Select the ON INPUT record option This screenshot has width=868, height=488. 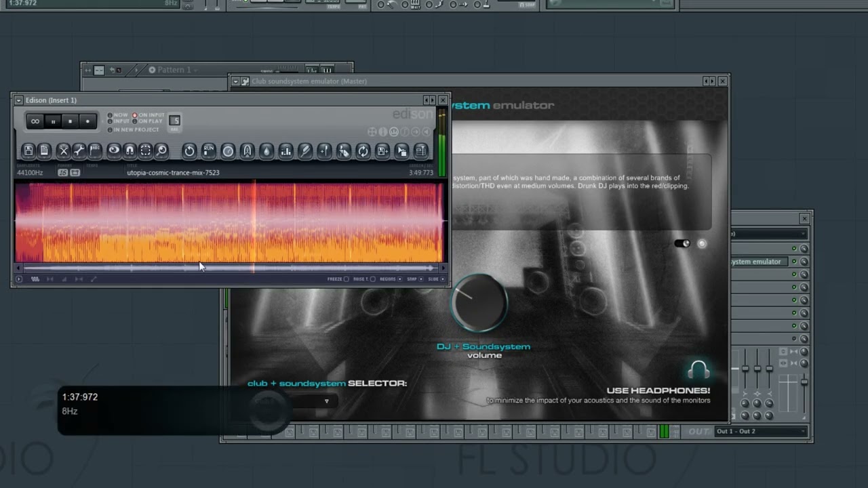click(x=149, y=115)
